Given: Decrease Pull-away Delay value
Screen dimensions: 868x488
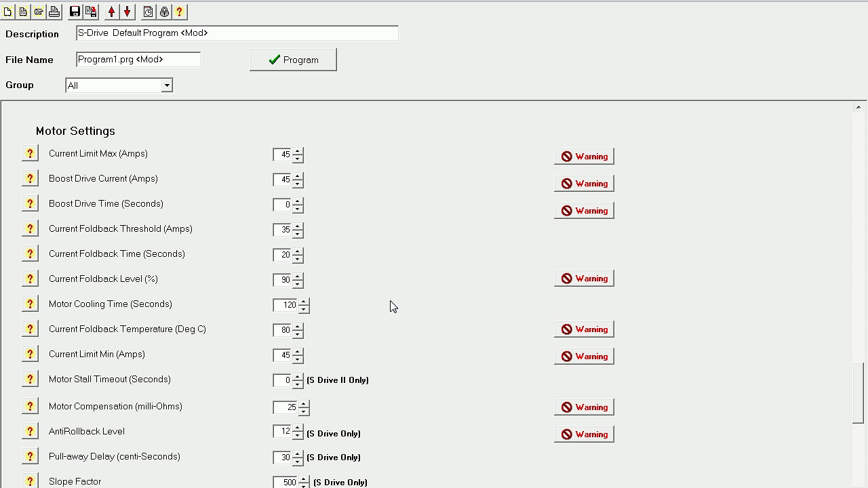Looking at the screenshot, I should tap(298, 462).
